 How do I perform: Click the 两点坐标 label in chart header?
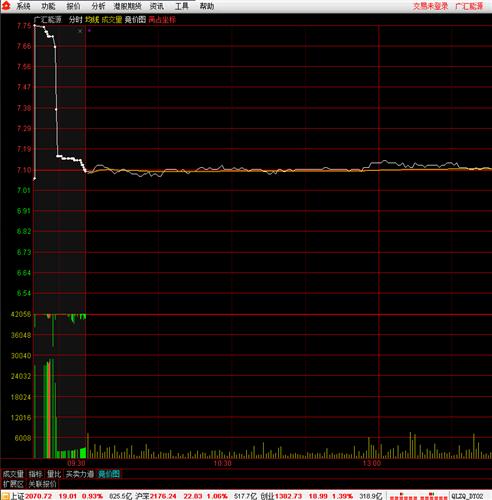162,20
